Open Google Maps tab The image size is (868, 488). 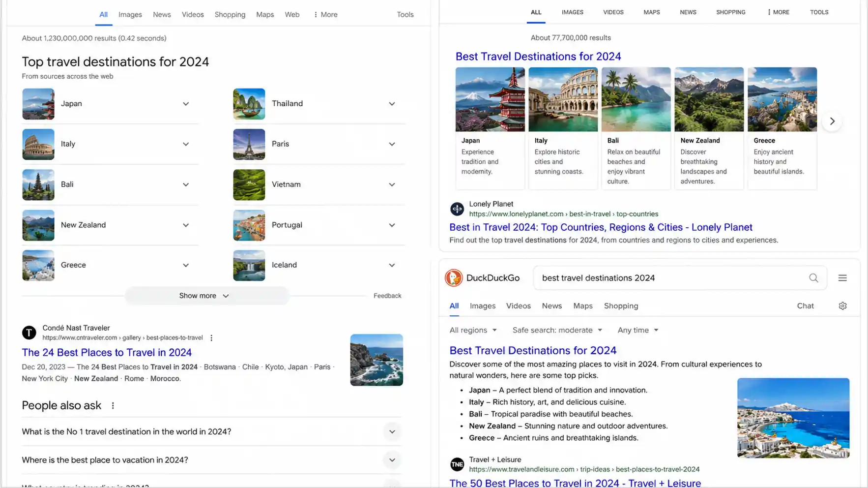[x=265, y=15]
